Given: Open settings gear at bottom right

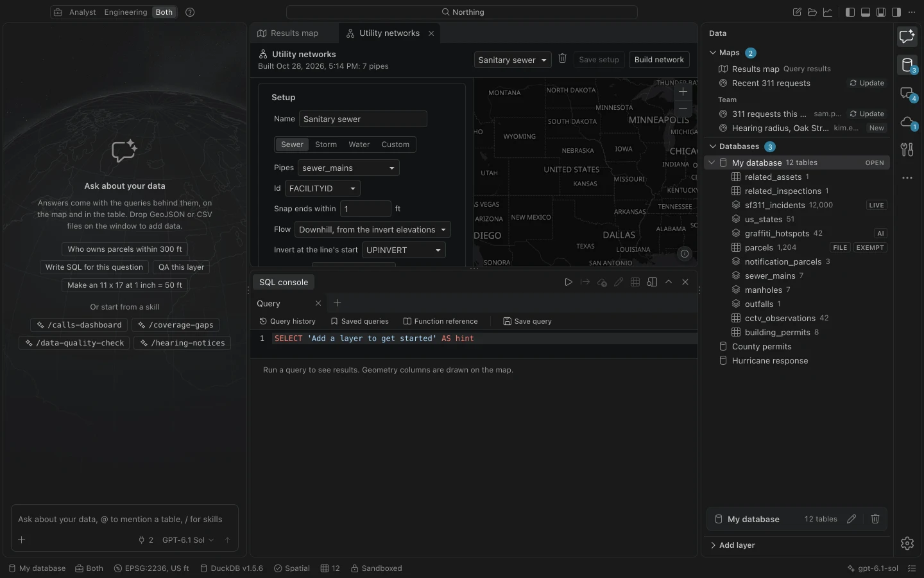Looking at the screenshot, I should pyautogui.click(x=907, y=543).
